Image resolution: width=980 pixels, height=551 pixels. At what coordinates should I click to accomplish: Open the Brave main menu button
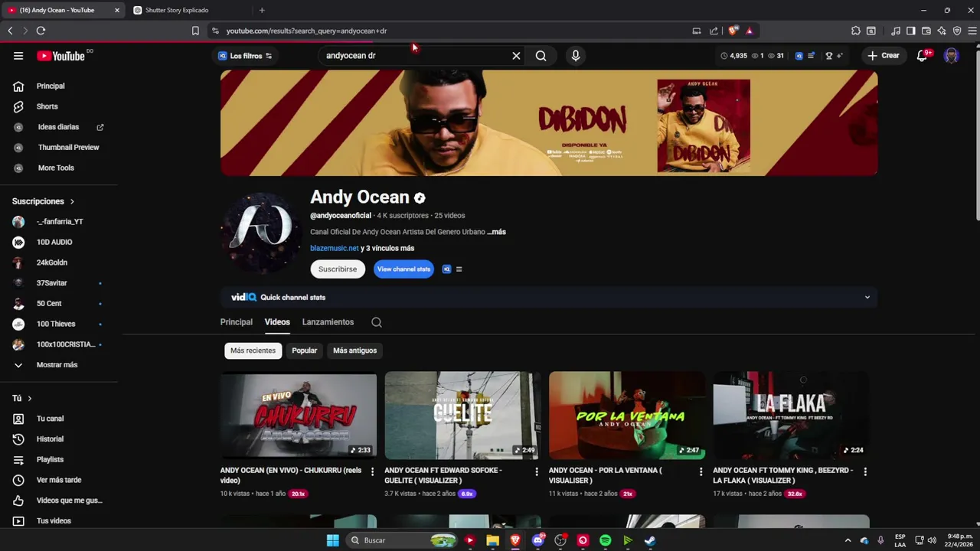click(x=972, y=31)
